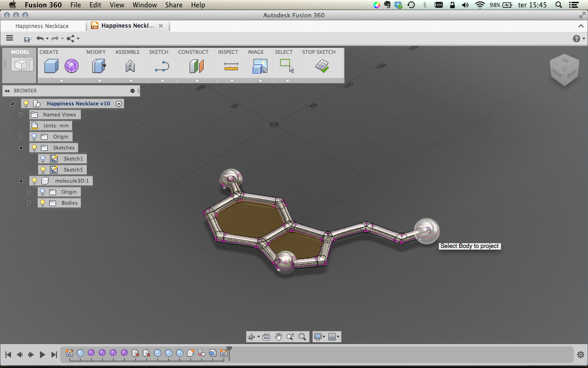Select the Pan hand tool
This screenshot has height=368, width=588.
coord(278,337)
